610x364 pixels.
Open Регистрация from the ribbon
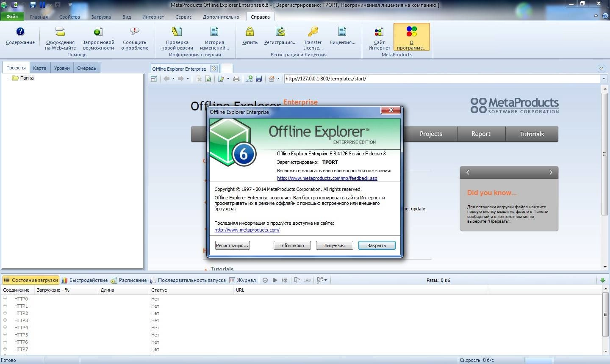(280, 36)
